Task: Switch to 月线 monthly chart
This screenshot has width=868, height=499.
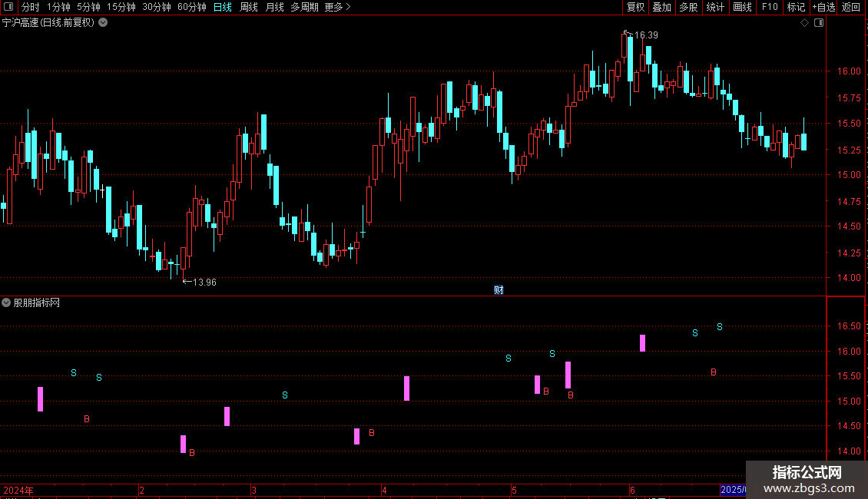Action: click(x=274, y=7)
